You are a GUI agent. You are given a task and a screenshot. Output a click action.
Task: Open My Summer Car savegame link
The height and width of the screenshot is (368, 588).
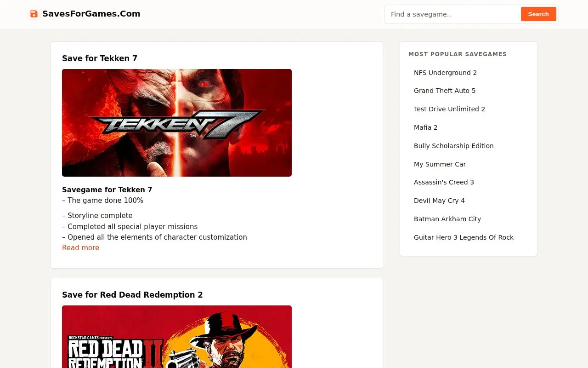pos(440,164)
